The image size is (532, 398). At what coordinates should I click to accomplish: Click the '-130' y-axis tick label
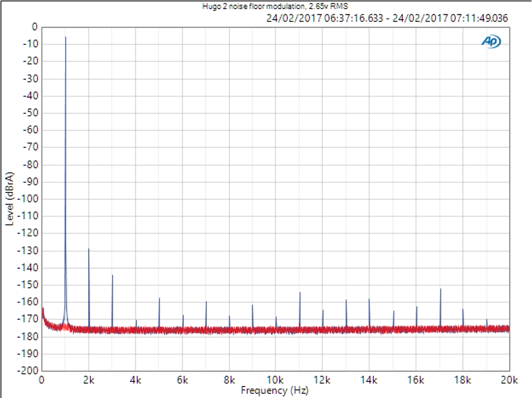28,251
